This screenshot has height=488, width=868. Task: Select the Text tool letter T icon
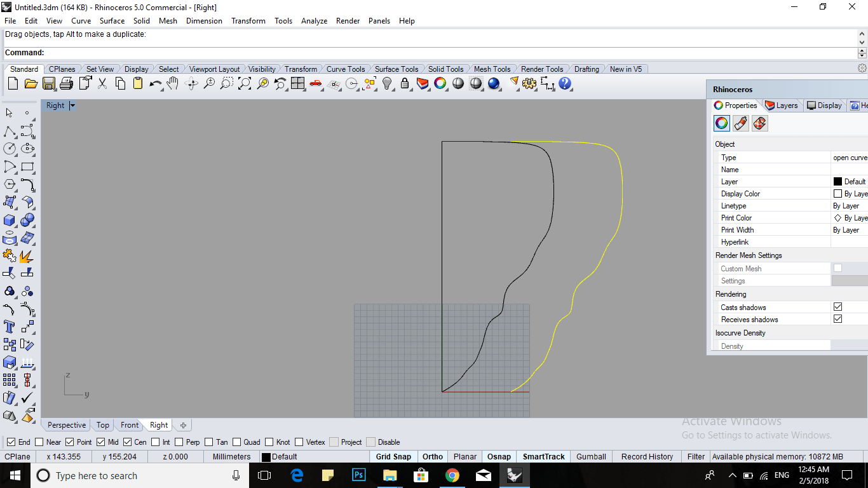[10, 327]
